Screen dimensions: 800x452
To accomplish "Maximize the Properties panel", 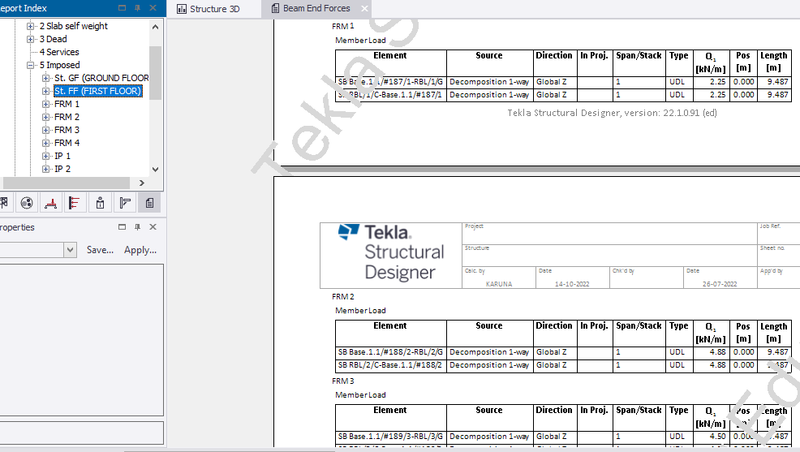I will pos(122,227).
